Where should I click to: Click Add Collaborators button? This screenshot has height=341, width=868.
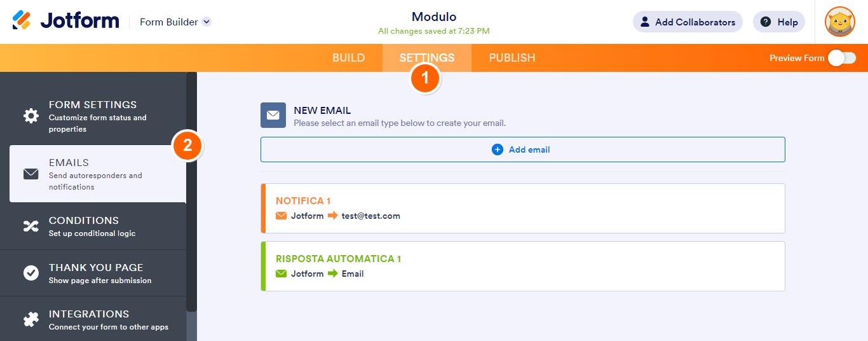pyautogui.click(x=688, y=22)
